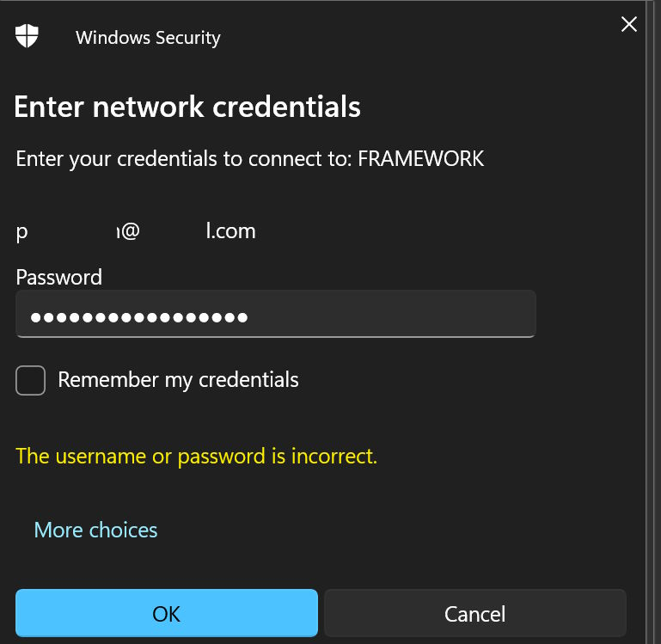This screenshot has width=661, height=644.
Task: Click the 'Enter network credentials' heading
Action: (187, 107)
